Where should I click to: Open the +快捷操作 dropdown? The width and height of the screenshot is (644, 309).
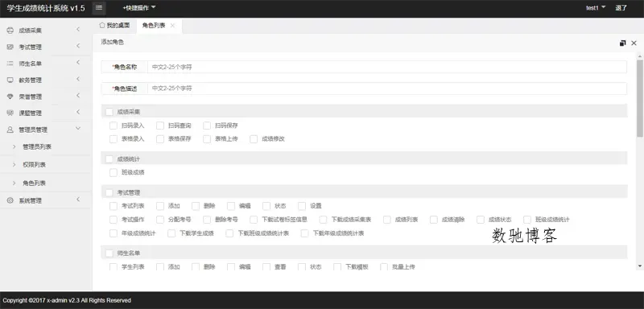click(x=139, y=7)
